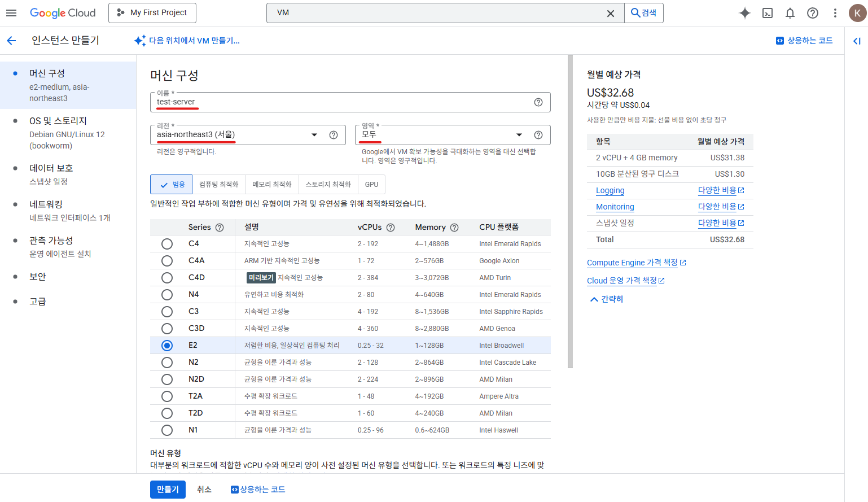The height and width of the screenshot is (502, 868).
Task: Select the E2 series radio button
Action: tap(167, 346)
